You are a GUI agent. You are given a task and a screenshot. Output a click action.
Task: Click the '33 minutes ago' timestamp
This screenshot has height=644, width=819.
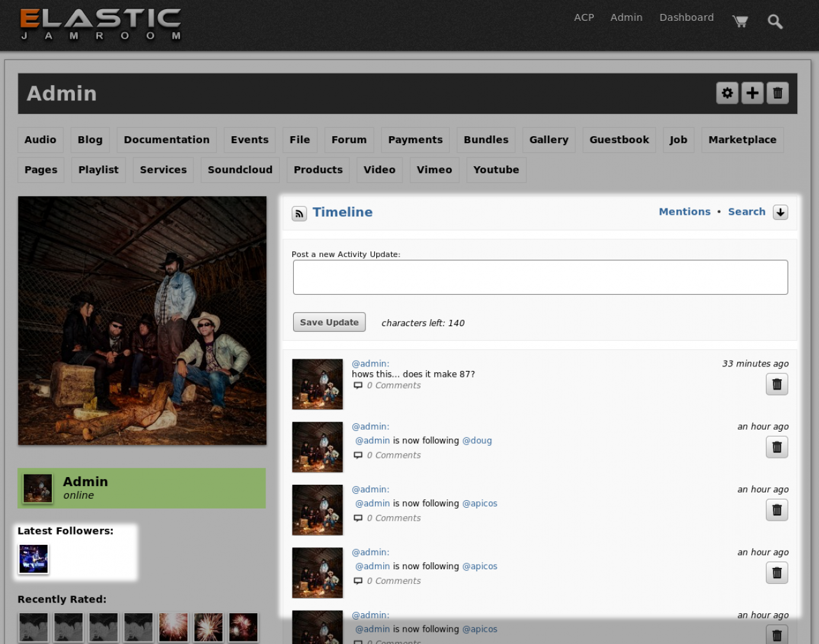point(755,364)
